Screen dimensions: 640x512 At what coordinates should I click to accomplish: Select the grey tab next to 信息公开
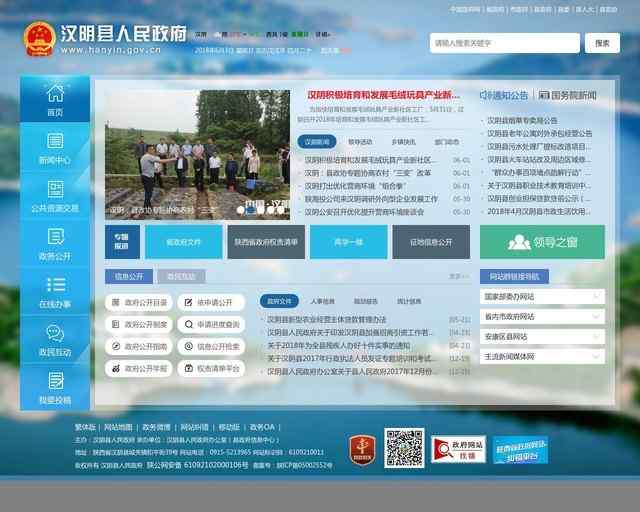click(x=181, y=276)
